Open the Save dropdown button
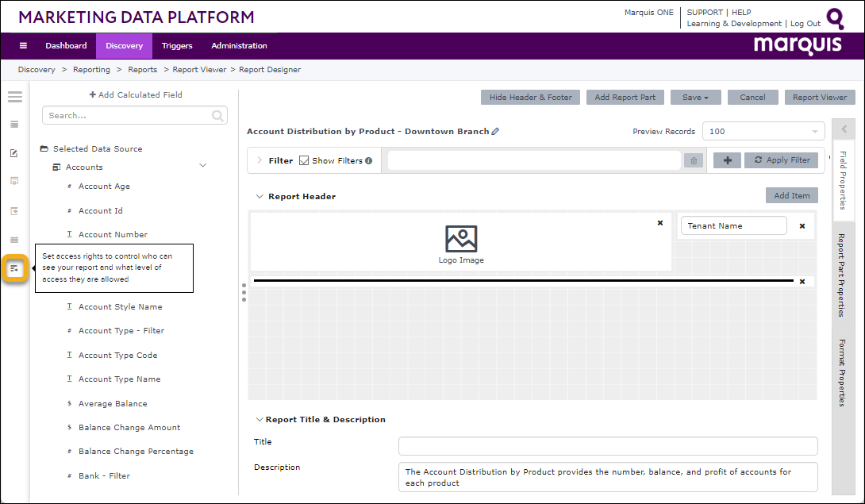The image size is (865, 504). pyautogui.click(x=695, y=97)
